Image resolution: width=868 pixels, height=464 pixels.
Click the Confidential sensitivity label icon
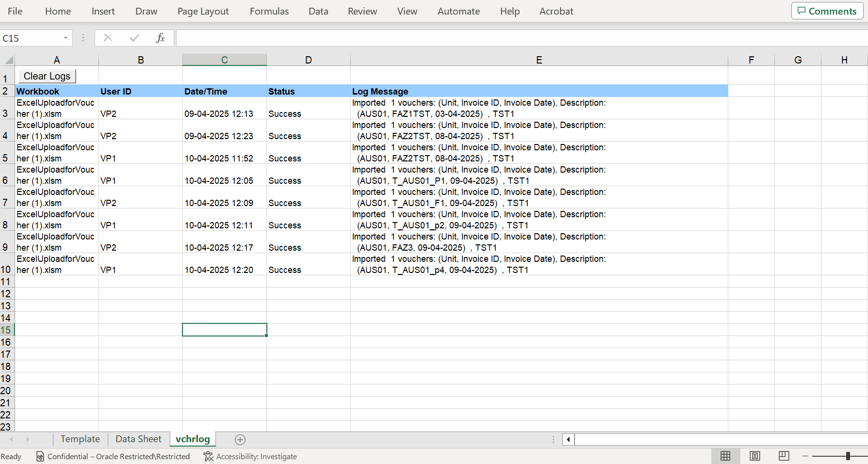[x=39, y=456]
